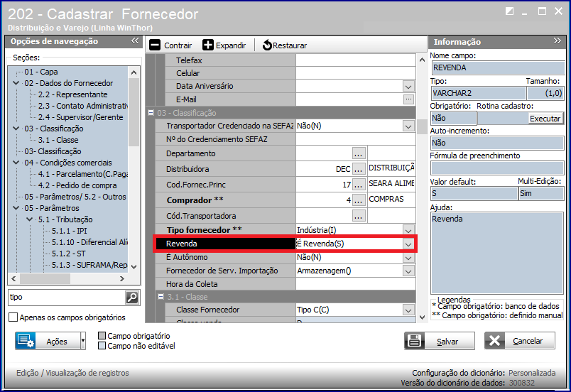Image resolution: width=571 pixels, height=392 pixels.
Task: Click the Cancelar button
Action: point(520,341)
